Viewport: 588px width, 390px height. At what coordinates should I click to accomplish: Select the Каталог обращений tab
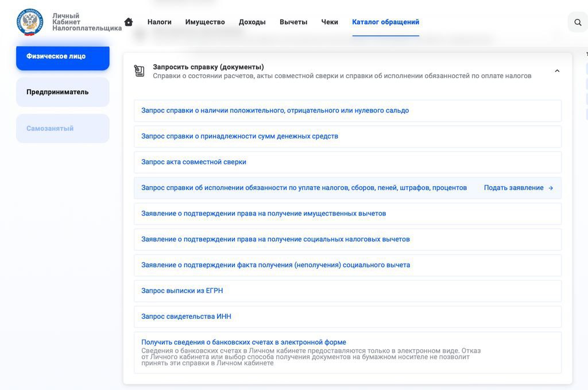[x=385, y=22]
